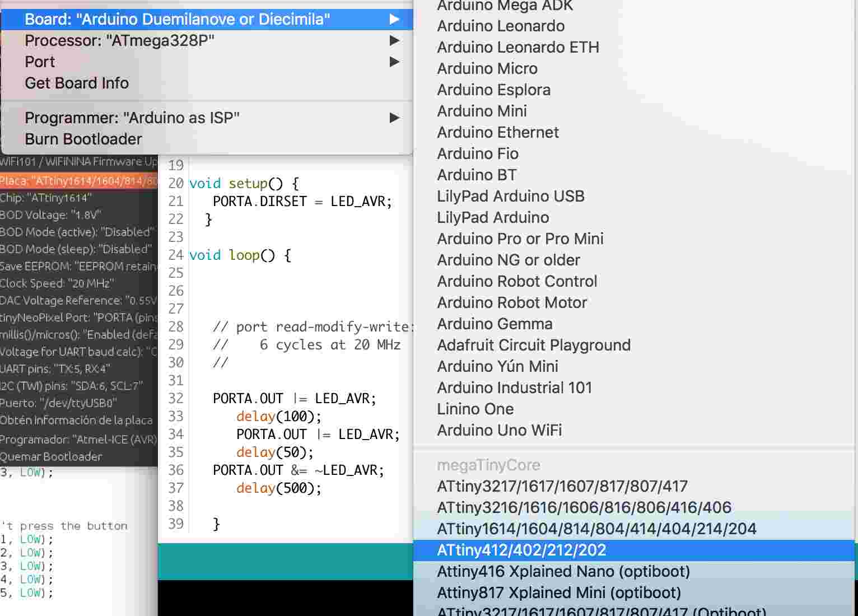Choose Get Board Info
The width and height of the screenshot is (858, 616).
(x=207, y=83)
